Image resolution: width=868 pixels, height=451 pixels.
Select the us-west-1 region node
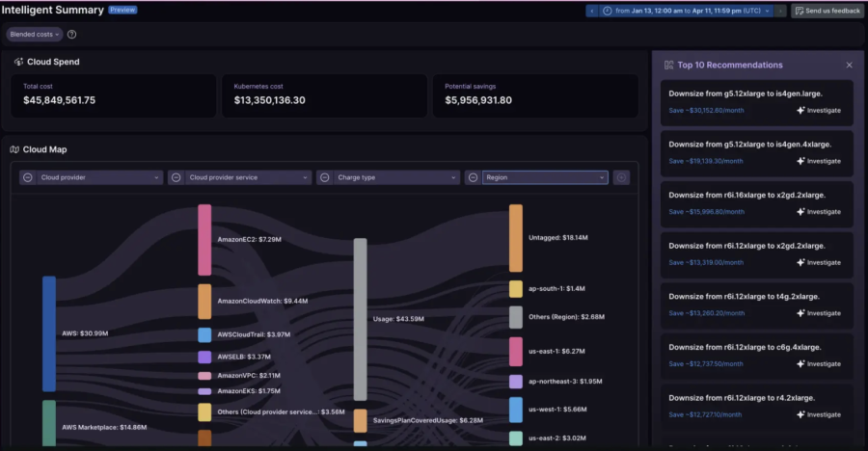[x=516, y=410]
